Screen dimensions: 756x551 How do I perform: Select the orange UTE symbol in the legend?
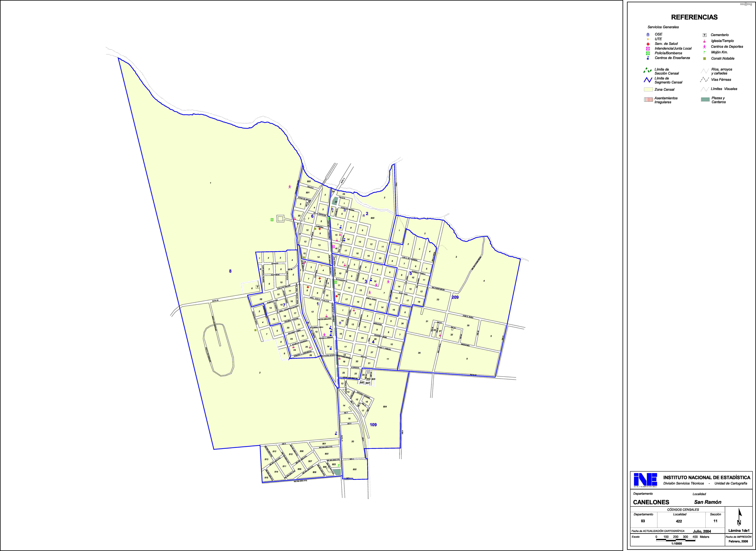[x=648, y=39]
